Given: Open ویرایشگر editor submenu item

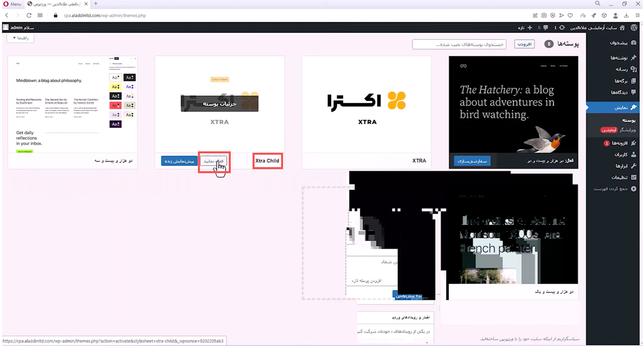Looking at the screenshot, I should pyautogui.click(x=628, y=130).
